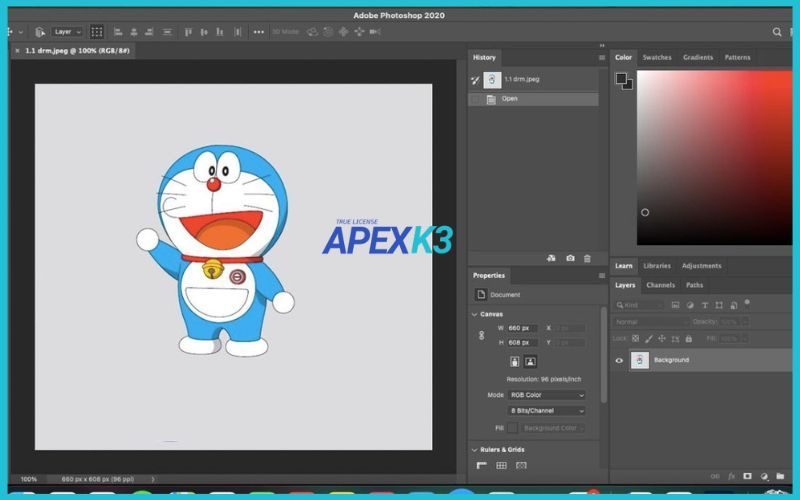Toggle grid button in Rulers & Grids
Viewport: 800px width, 500px height.
pyautogui.click(x=502, y=465)
